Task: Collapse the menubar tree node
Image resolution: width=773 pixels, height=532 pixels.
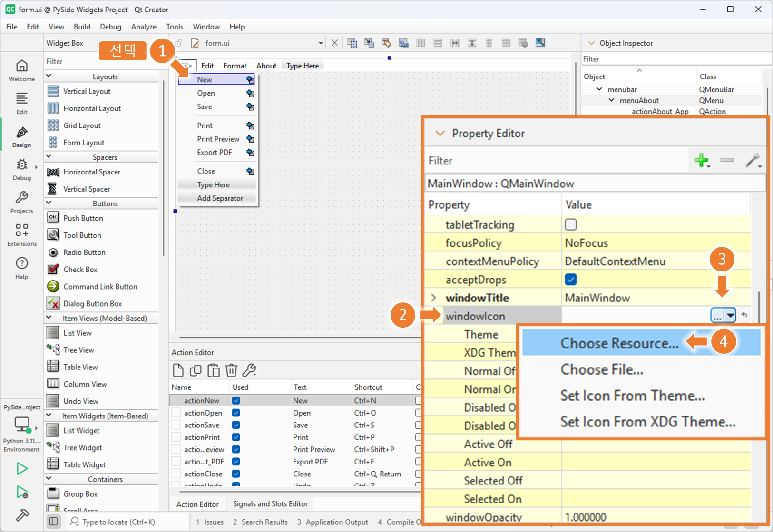Action: point(599,89)
